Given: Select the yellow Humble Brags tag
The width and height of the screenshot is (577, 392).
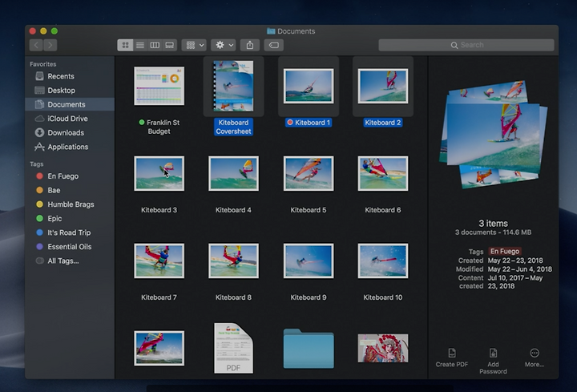Looking at the screenshot, I should pos(70,204).
